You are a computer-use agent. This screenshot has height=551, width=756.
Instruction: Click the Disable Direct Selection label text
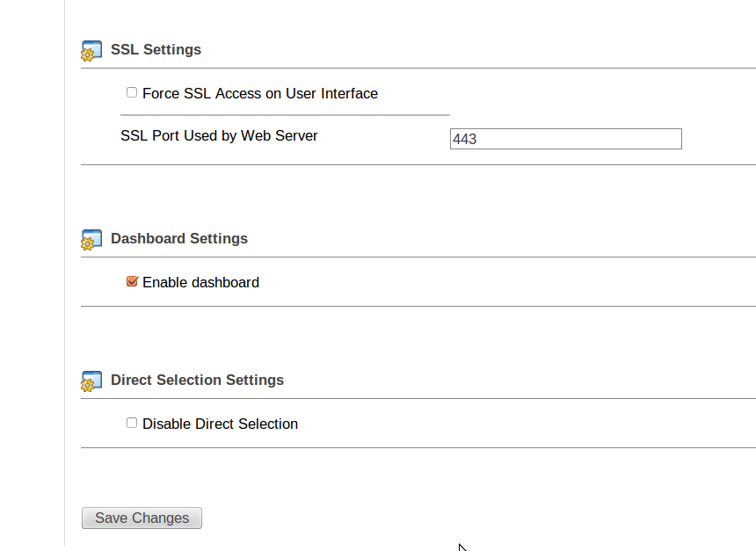(x=220, y=424)
